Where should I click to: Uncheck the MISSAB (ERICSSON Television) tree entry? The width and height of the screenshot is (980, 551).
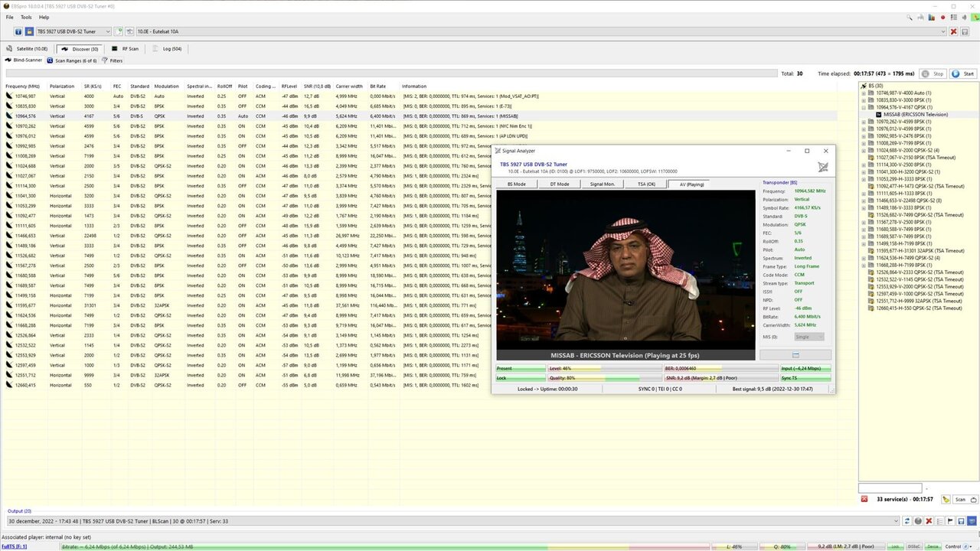click(x=879, y=115)
